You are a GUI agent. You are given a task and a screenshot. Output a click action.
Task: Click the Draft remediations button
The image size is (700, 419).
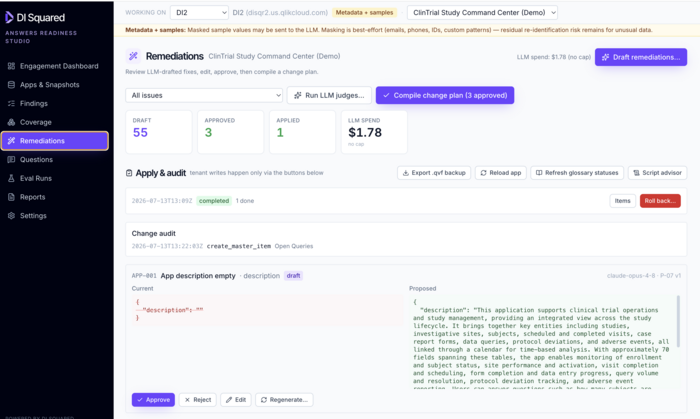641,57
